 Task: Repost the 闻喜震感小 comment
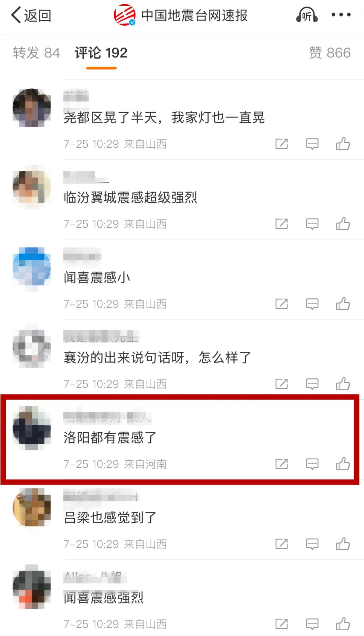click(281, 304)
